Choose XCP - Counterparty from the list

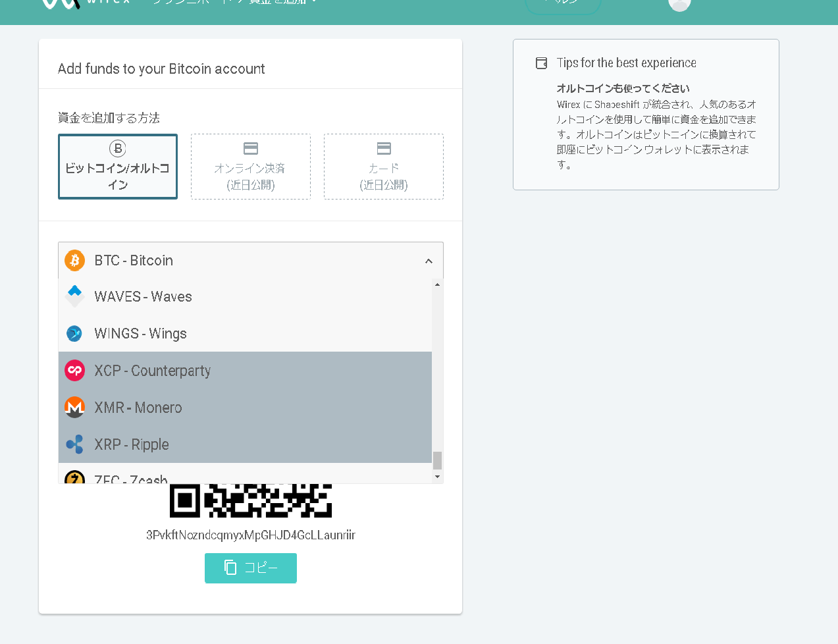pos(245,371)
